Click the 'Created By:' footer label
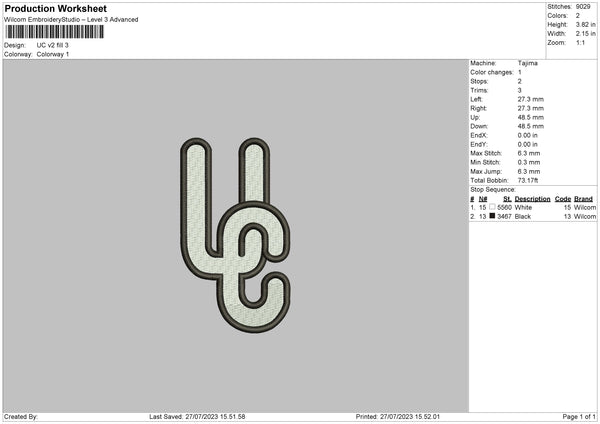600x424 pixels. coord(21,417)
